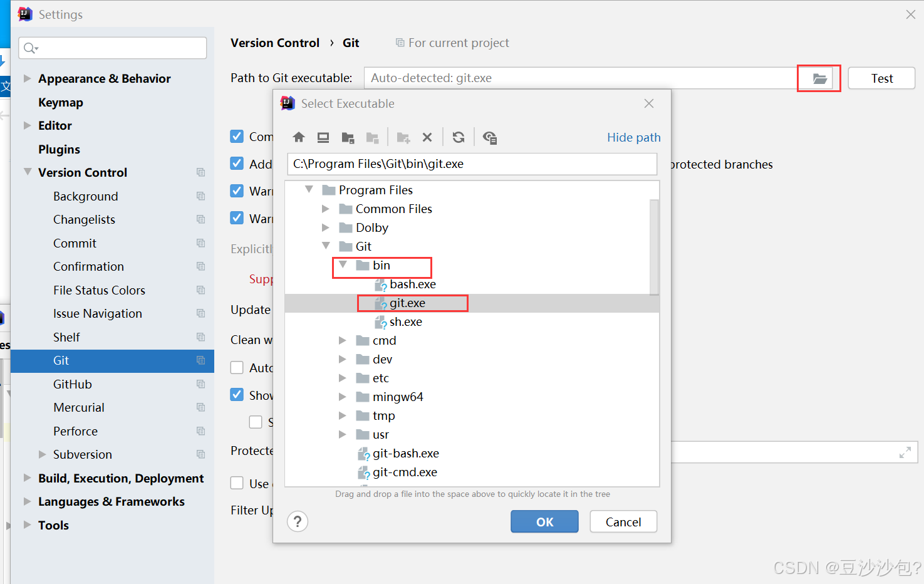Image resolution: width=924 pixels, height=584 pixels.
Task: Click the expand field arrows icon
Action: coord(905,452)
